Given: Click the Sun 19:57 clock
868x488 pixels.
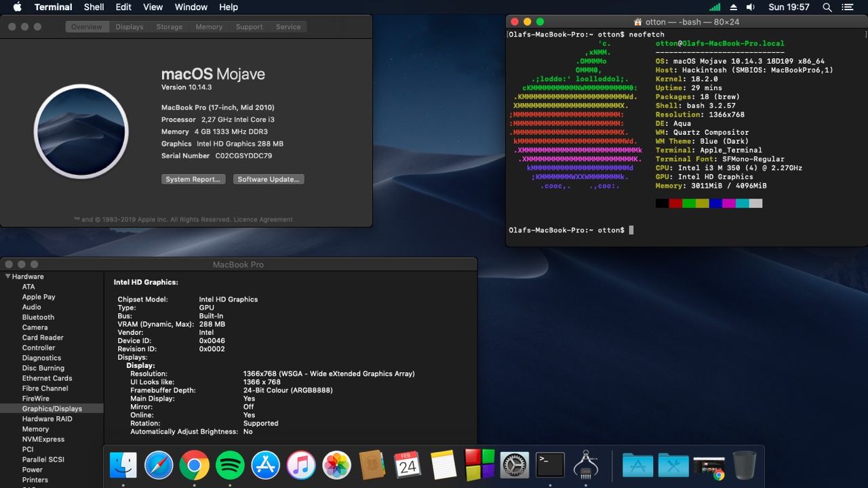Looking at the screenshot, I should pyautogui.click(x=789, y=7).
